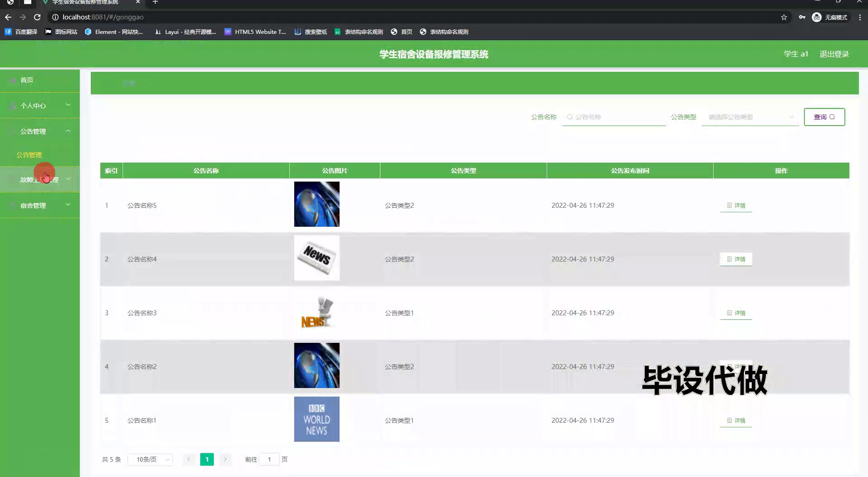
Task: Open the NEWS figure image of 公告名称3
Action: tap(316, 312)
